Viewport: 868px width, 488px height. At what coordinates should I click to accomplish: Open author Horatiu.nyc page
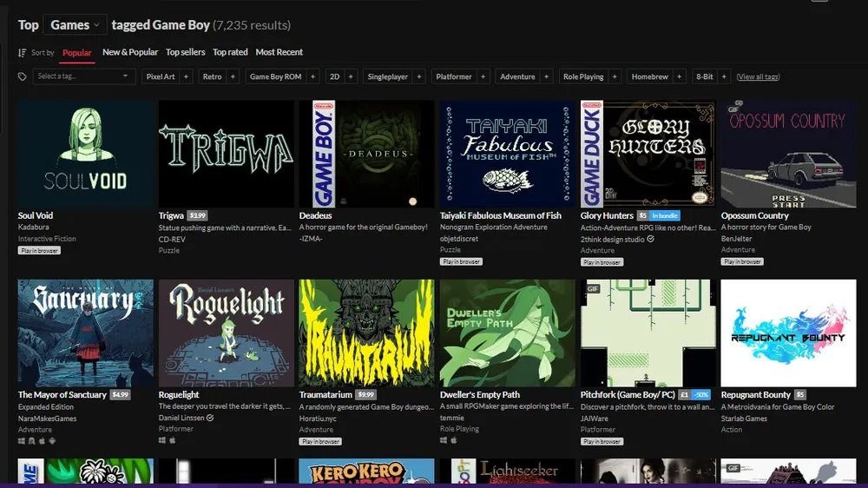point(318,419)
